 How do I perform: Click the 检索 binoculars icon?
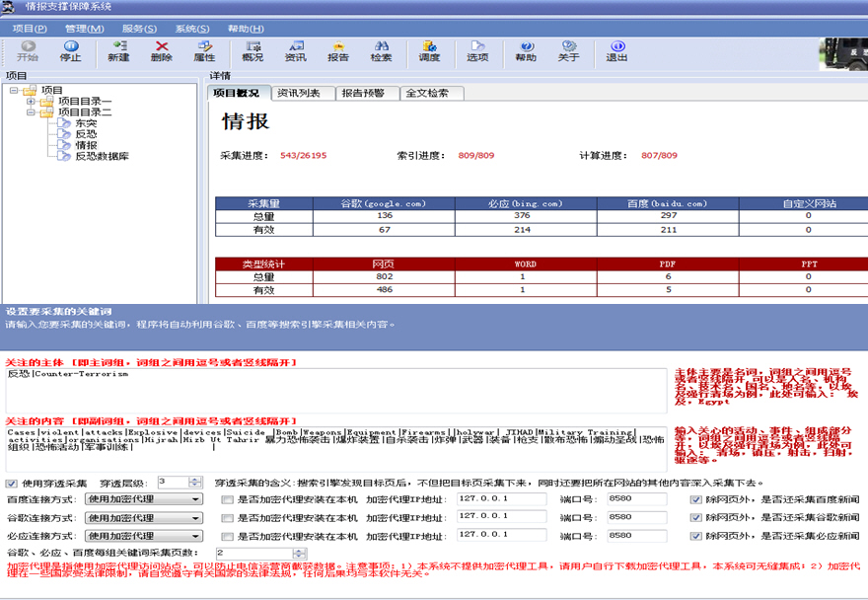tap(382, 50)
